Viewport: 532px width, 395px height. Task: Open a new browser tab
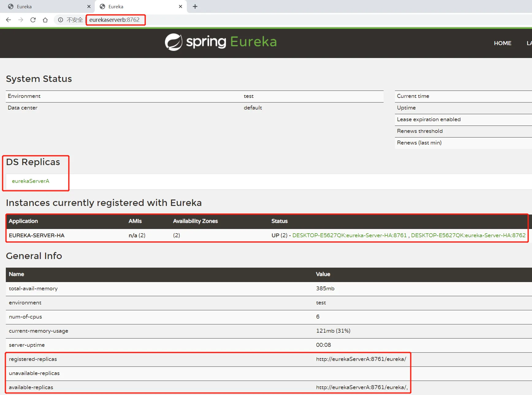pyautogui.click(x=195, y=6)
